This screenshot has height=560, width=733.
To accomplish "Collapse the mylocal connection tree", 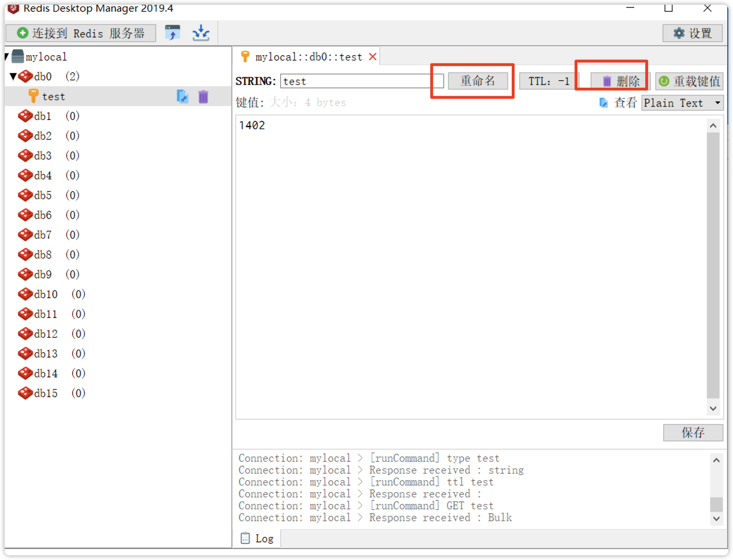I will tap(7, 57).
